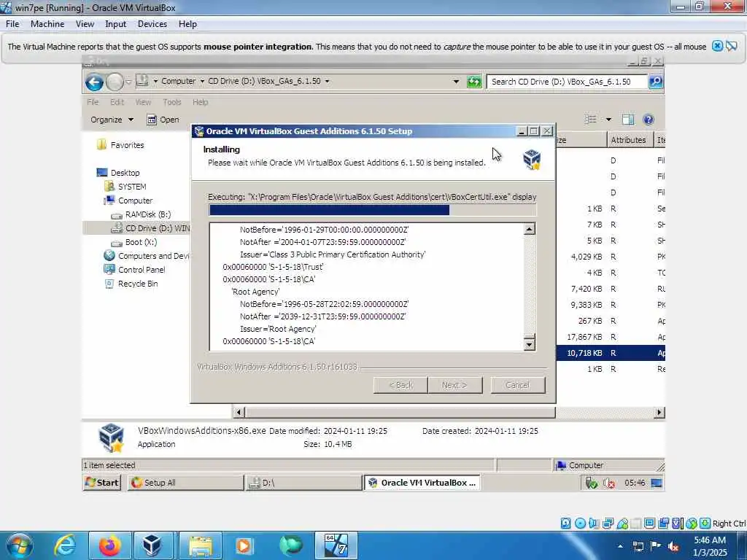
Task: Click the search magnifier icon in Explorer
Action: [x=656, y=82]
